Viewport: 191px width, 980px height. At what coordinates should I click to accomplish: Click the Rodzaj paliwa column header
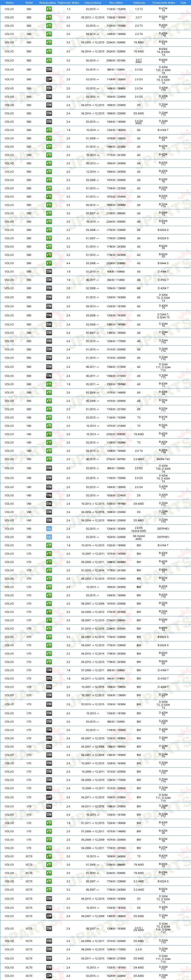tap(47, 3)
